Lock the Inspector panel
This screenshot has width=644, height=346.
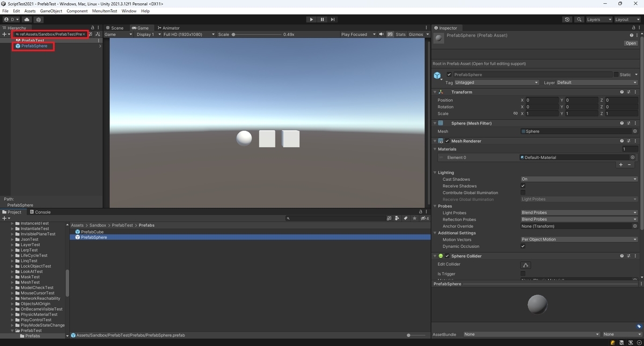pos(633,28)
